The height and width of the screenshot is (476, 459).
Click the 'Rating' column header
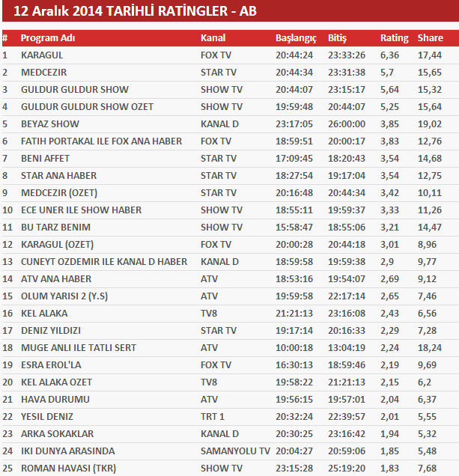(x=395, y=38)
